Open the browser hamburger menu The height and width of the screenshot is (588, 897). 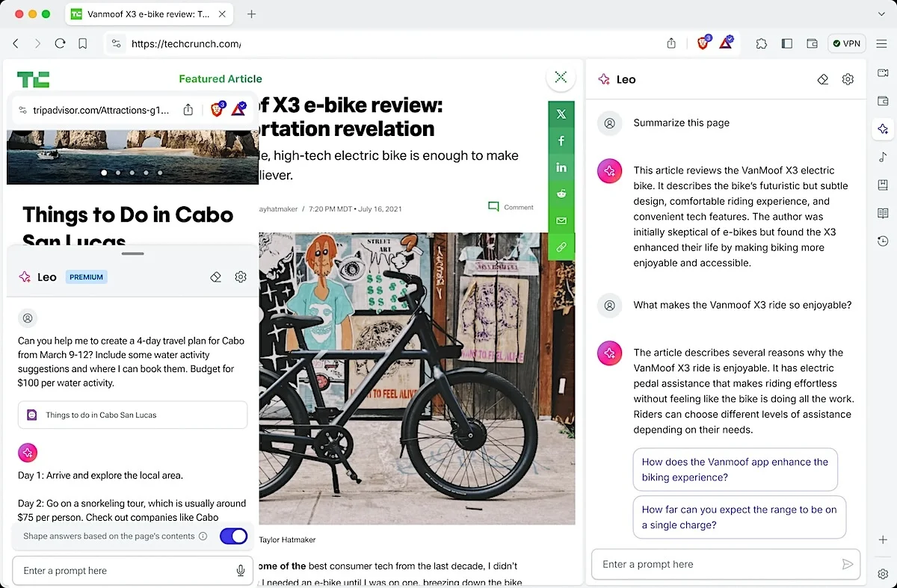tap(881, 43)
